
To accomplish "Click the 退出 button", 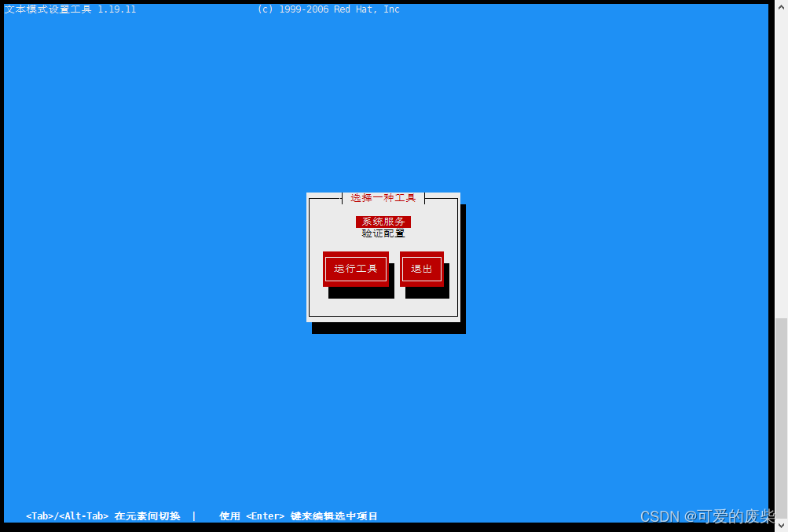I will pos(422,269).
